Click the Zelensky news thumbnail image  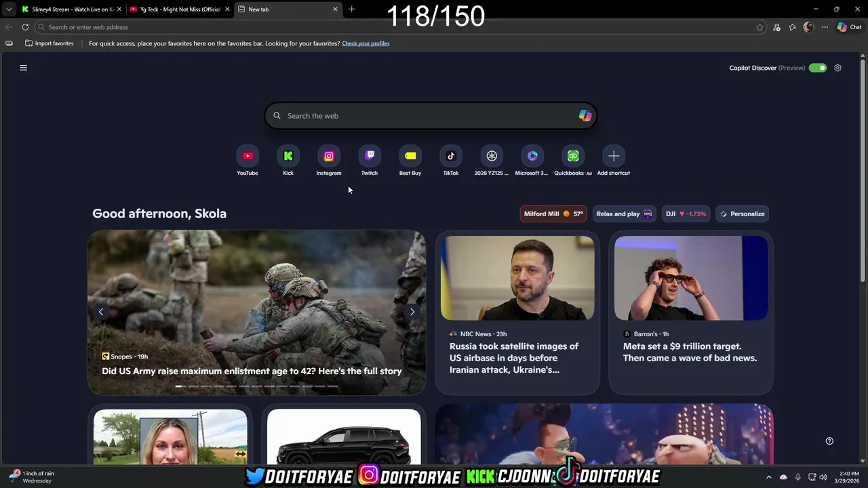(517, 278)
